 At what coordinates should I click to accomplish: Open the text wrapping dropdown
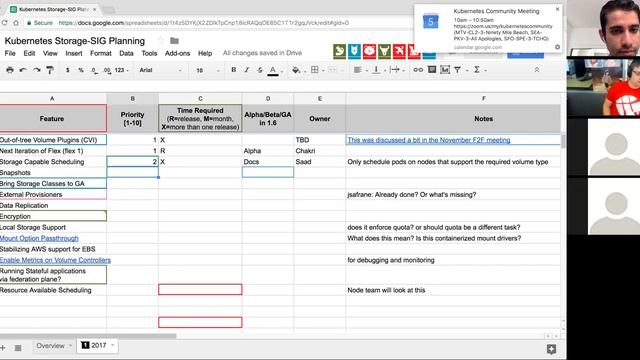pos(397,70)
